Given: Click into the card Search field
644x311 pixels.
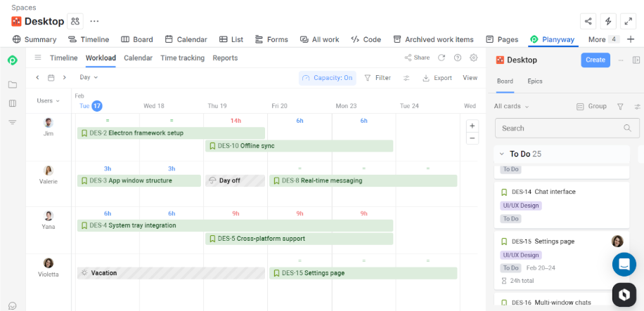Looking at the screenshot, I should [567, 128].
